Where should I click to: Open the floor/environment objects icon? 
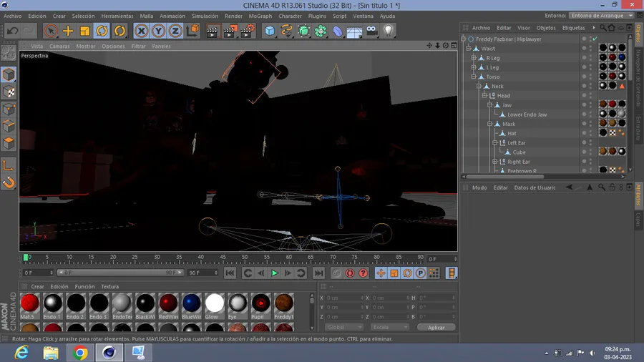coord(354,31)
